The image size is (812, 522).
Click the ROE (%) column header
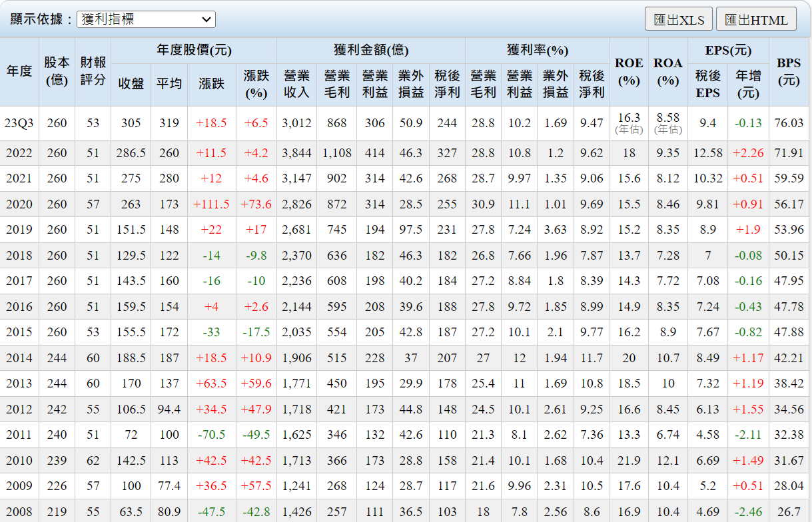point(629,71)
